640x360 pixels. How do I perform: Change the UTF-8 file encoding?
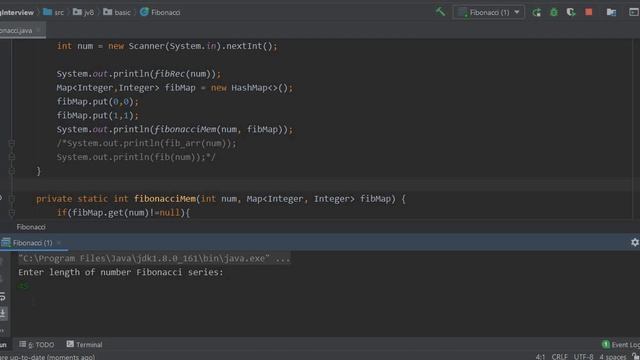point(583,356)
